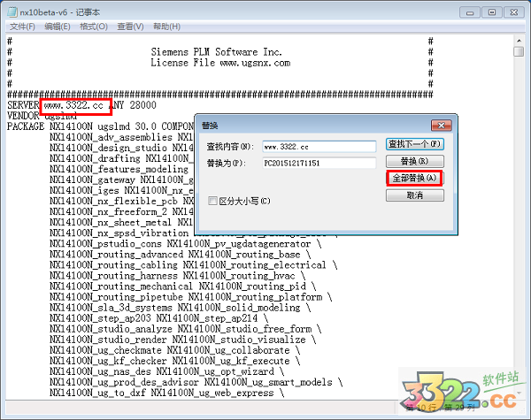Click the text NX14100N_studio_analyze
Screen dimensions: 531x420
[111, 329]
